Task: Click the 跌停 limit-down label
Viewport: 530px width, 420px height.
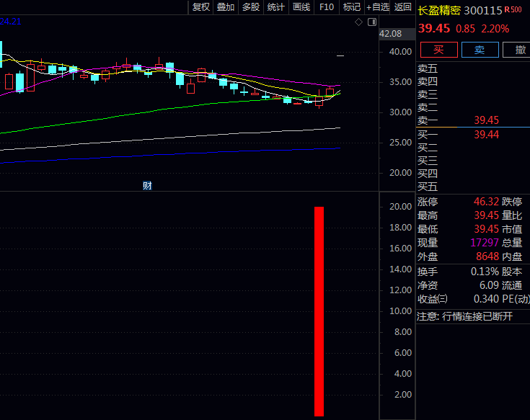Action: click(x=512, y=202)
